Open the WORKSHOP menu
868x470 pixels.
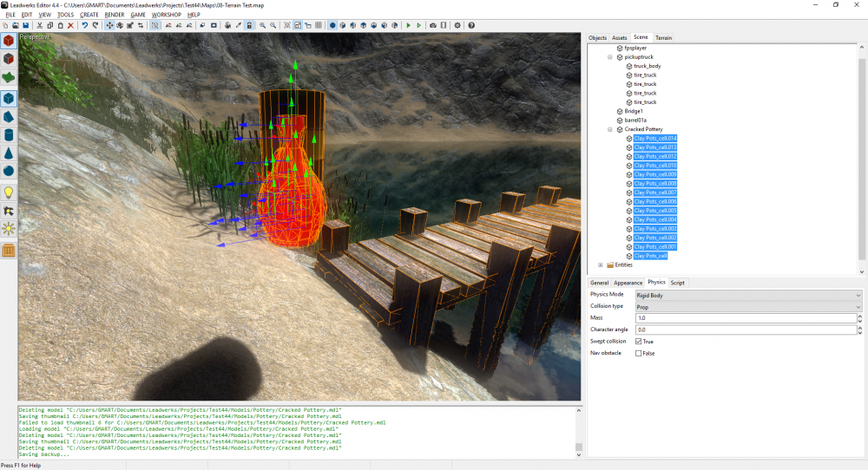point(166,15)
